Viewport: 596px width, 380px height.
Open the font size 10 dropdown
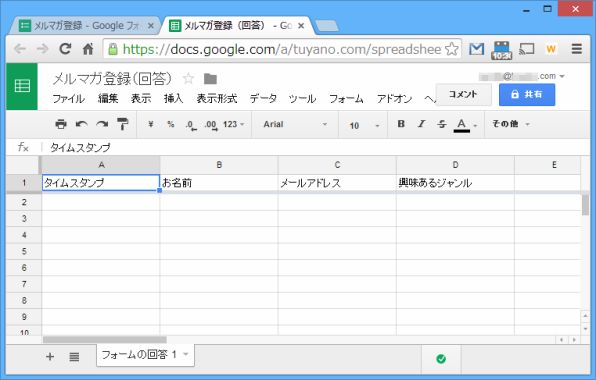tap(364, 125)
